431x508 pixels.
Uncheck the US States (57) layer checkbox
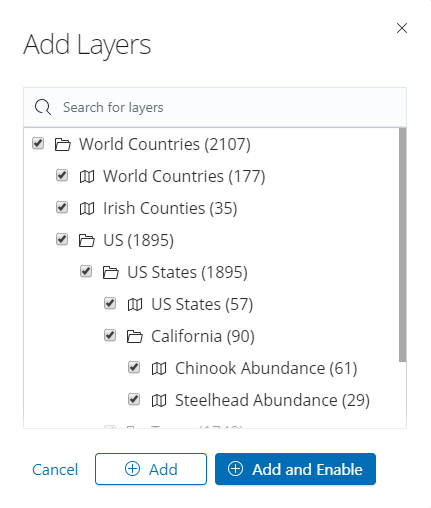(110, 304)
